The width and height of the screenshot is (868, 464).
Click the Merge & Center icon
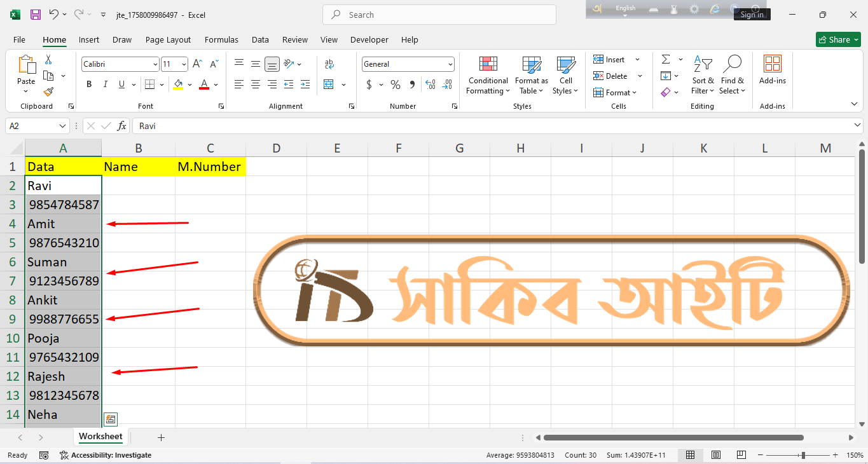coord(329,85)
